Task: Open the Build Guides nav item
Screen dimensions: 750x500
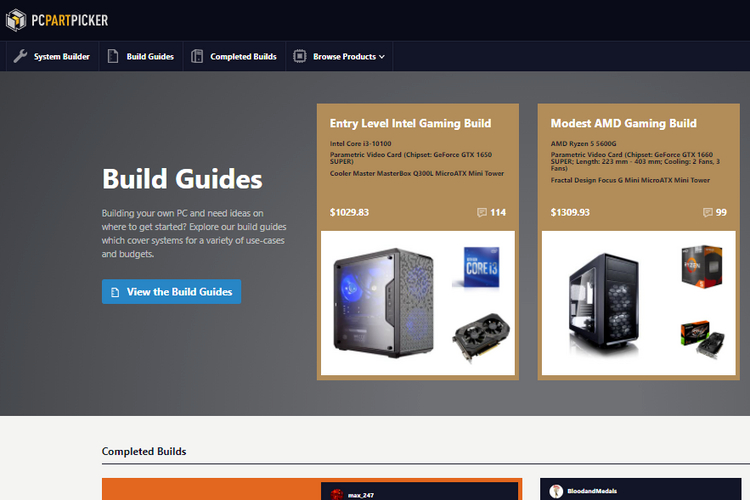Action: 141,56
